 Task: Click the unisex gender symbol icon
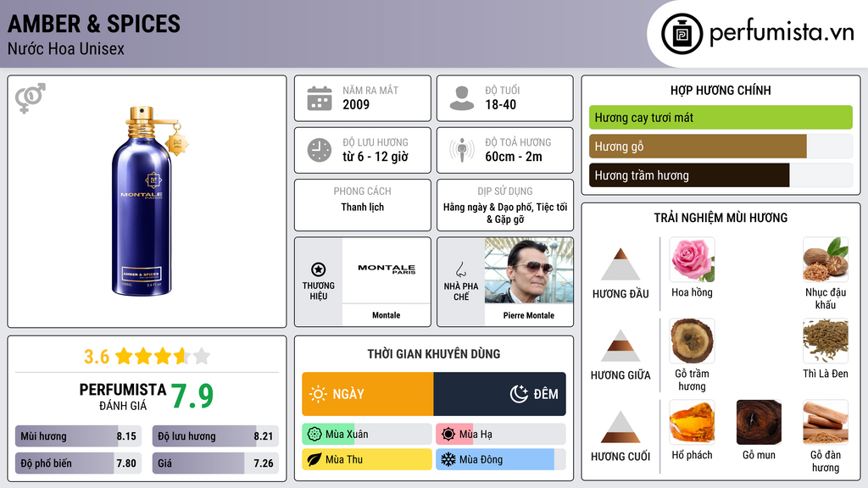(x=31, y=98)
